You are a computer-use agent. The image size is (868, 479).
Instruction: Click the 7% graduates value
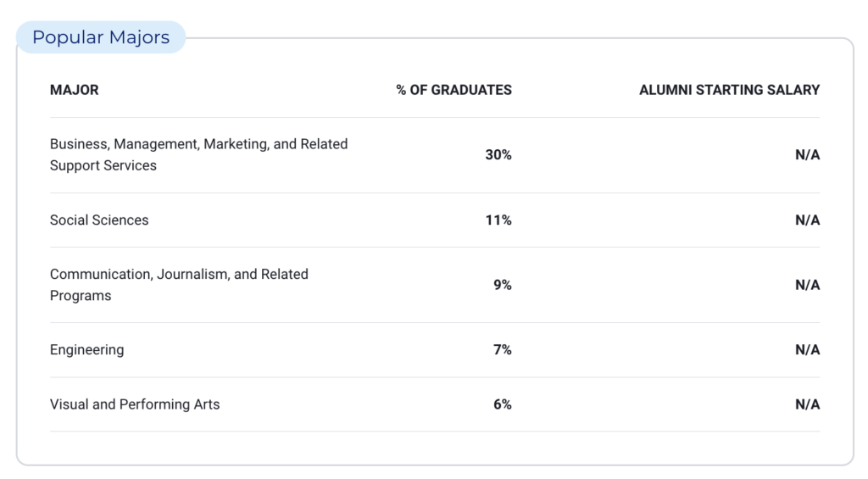pos(503,350)
